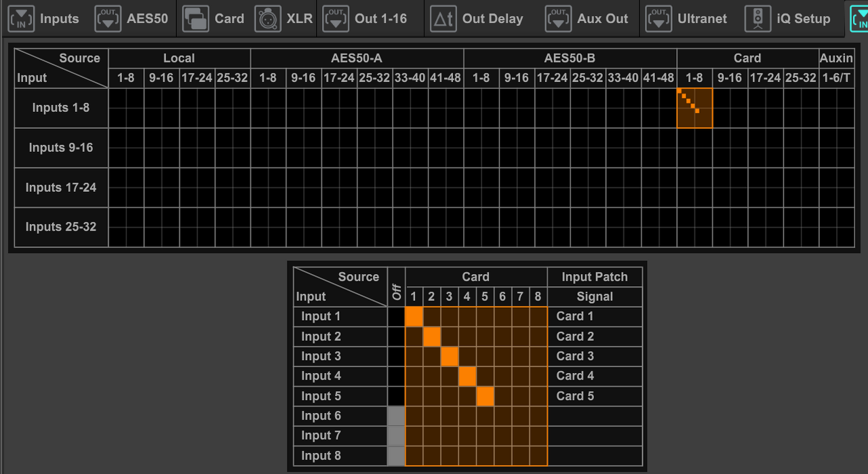Click the highlighted cyan IN tab icon
The height and width of the screenshot is (474, 868).
click(860, 19)
